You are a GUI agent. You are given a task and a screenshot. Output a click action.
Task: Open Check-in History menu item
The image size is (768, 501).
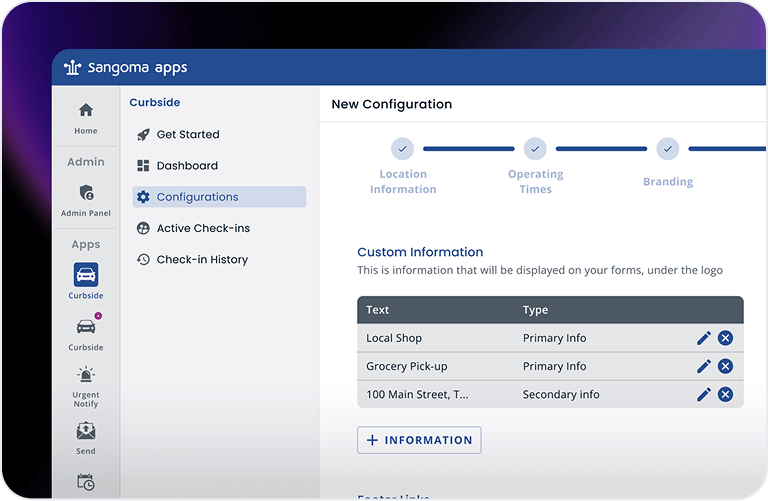pyautogui.click(x=219, y=260)
